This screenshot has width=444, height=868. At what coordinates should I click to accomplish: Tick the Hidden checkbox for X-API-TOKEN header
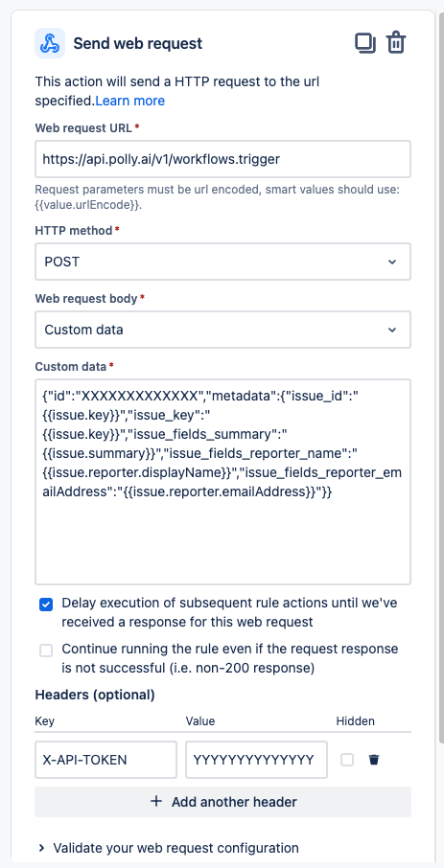coord(347,760)
